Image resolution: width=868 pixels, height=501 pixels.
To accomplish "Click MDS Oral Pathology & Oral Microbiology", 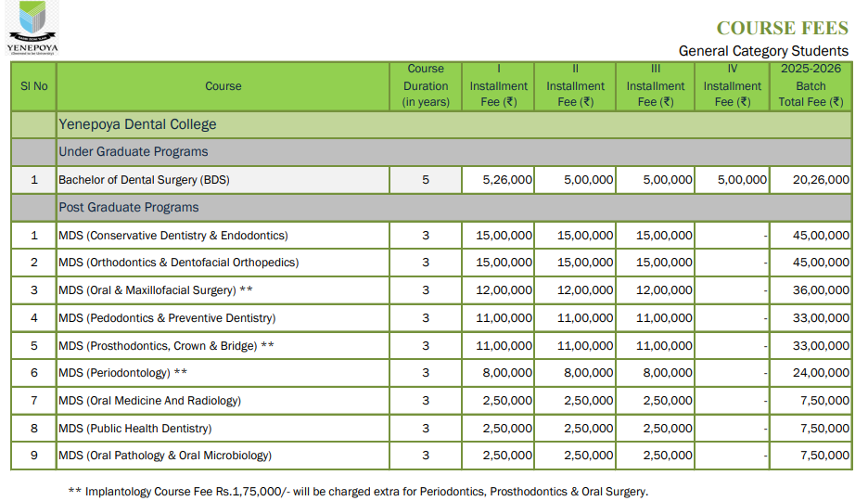I will pyautogui.click(x=165, y=456).
